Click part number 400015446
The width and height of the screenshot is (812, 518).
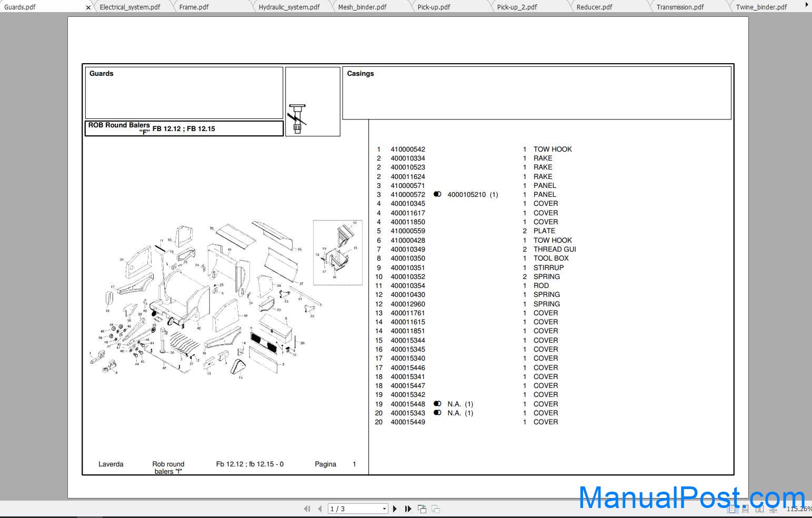tap(408, 368)
